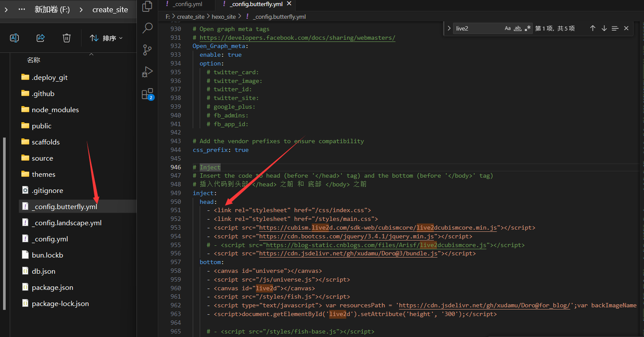Open blog-static.cnblogs.com script link

(x=376, y=245)
